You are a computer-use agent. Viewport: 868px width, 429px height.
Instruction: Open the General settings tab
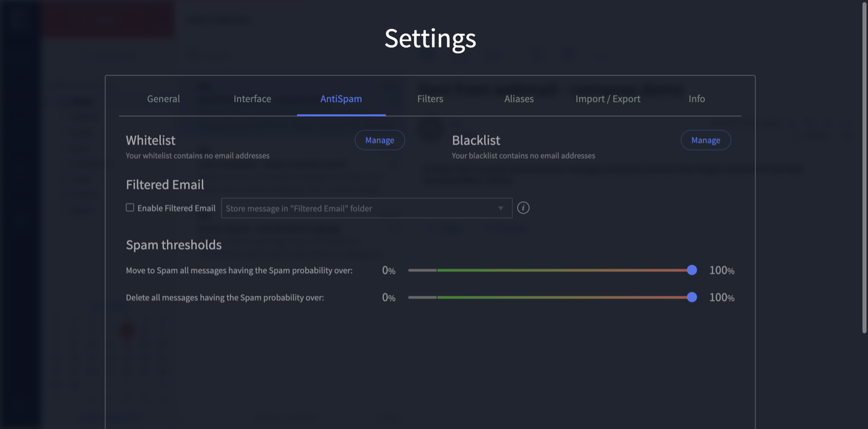[163, 99]
